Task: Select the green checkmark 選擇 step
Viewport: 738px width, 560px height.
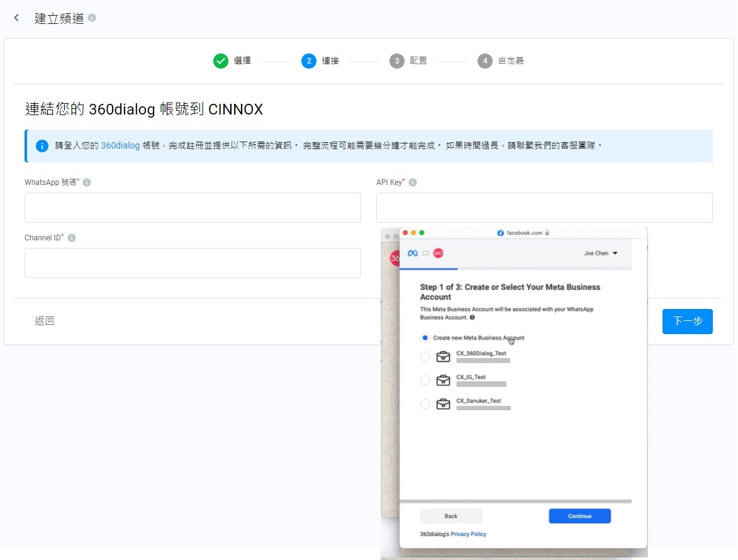Action: click(x=220, y=60)
